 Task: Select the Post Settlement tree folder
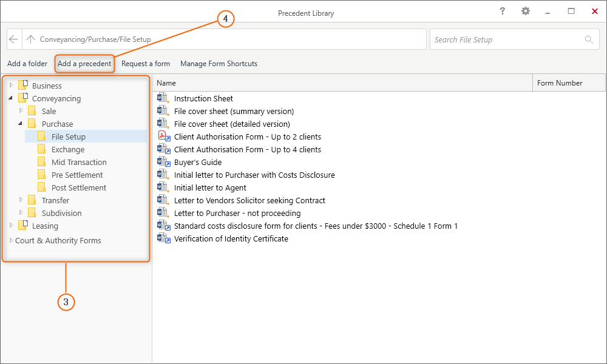(78, 187)
